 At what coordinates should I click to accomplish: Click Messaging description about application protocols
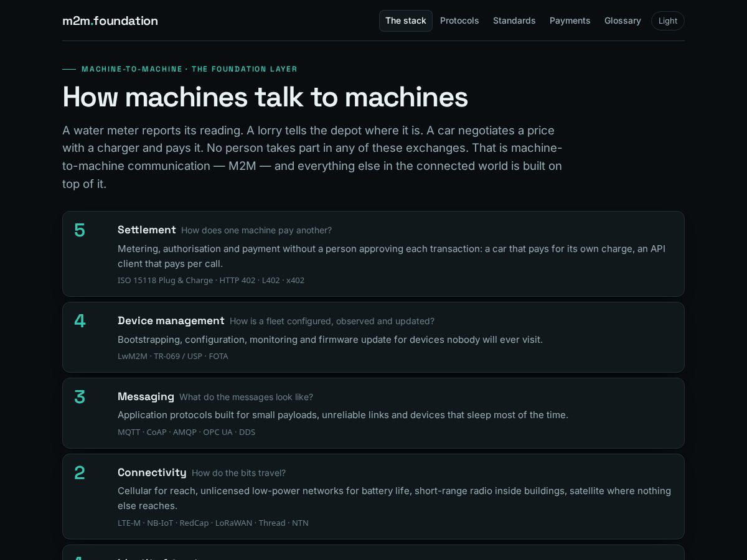343,415
